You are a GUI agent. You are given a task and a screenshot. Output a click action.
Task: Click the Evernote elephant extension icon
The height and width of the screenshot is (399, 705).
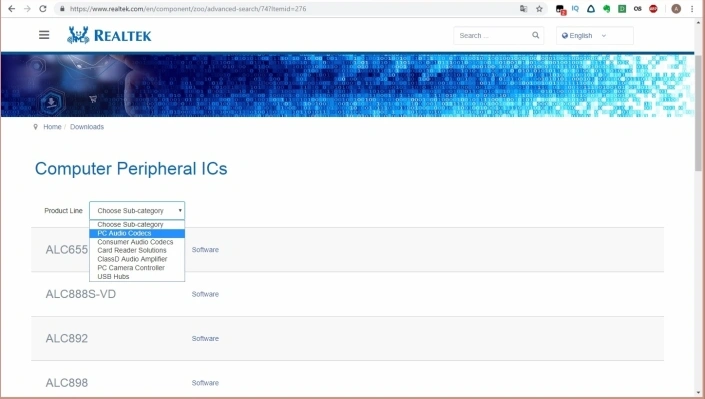coord(606,9)
